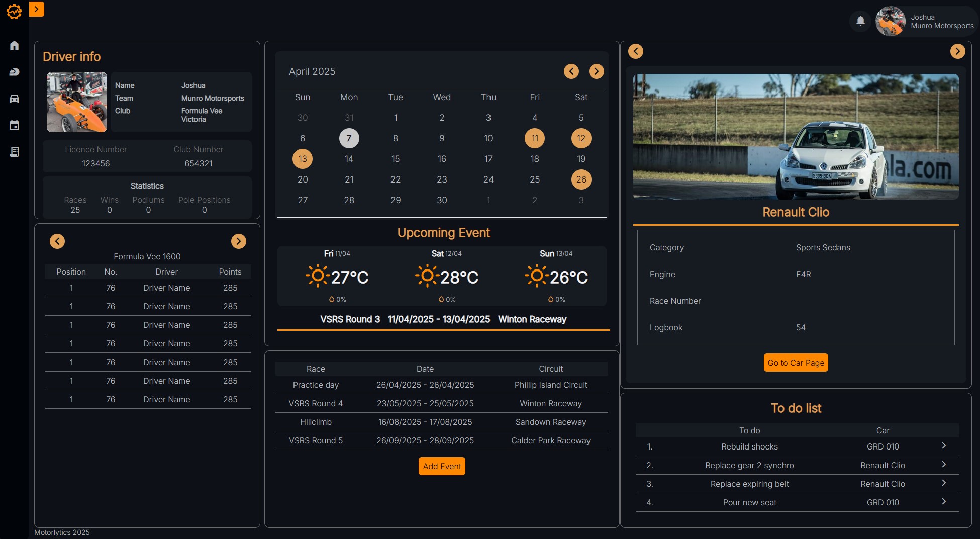Open the calendar section from sidebar
The width and height of the screenshot is (980, 539).
[x=15, y=125]
